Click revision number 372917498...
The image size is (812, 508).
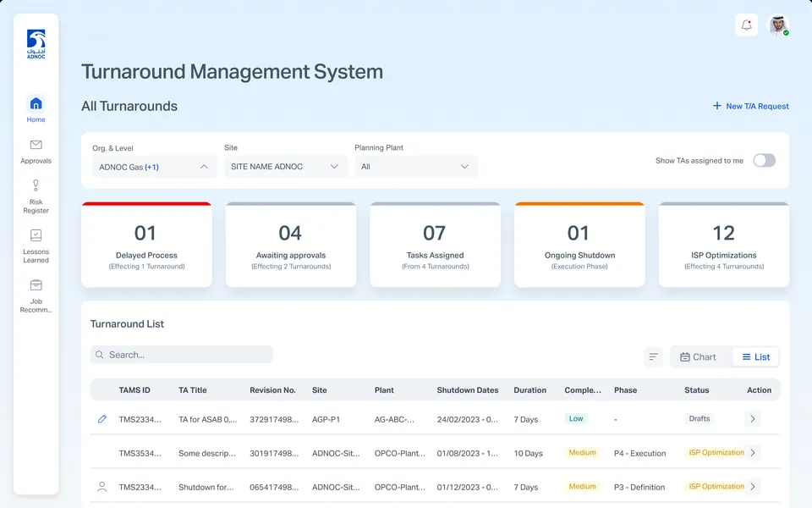274,419
